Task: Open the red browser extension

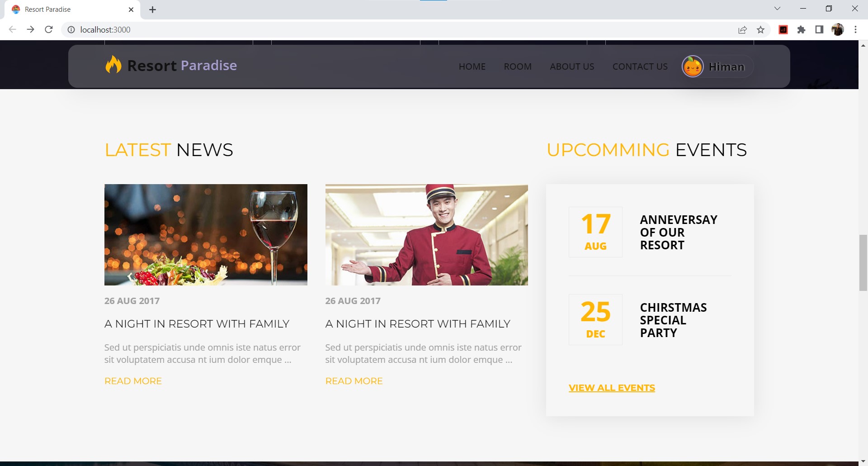Action: pos(783,29)
